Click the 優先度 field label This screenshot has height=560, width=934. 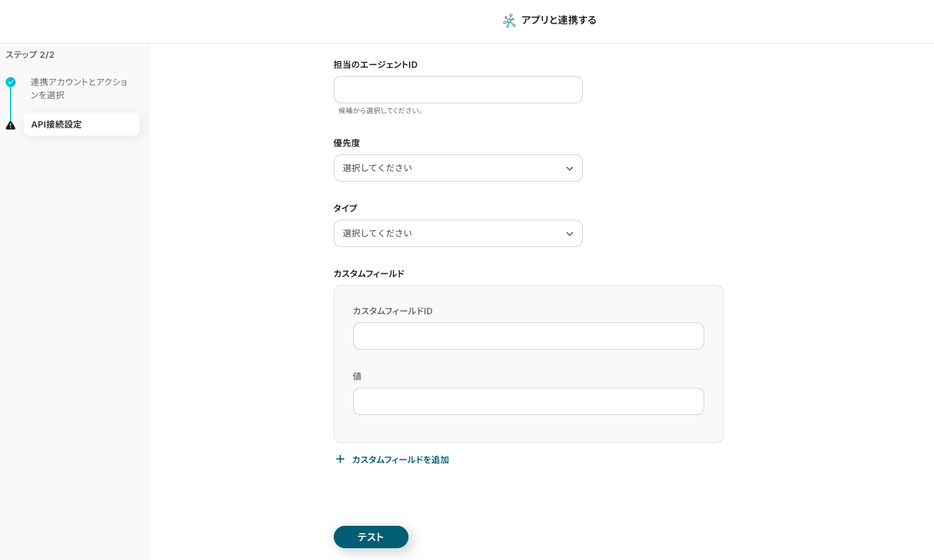pos(347,143)
